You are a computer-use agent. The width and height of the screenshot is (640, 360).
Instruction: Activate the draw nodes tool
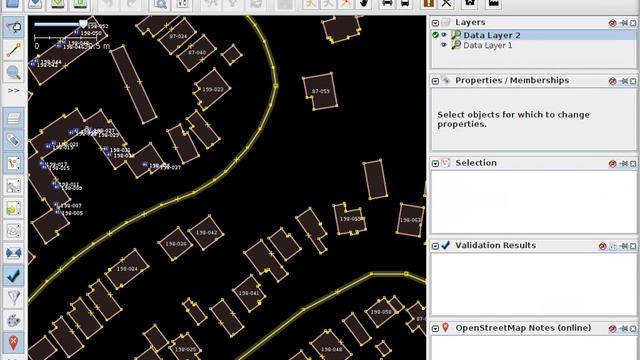13,50
